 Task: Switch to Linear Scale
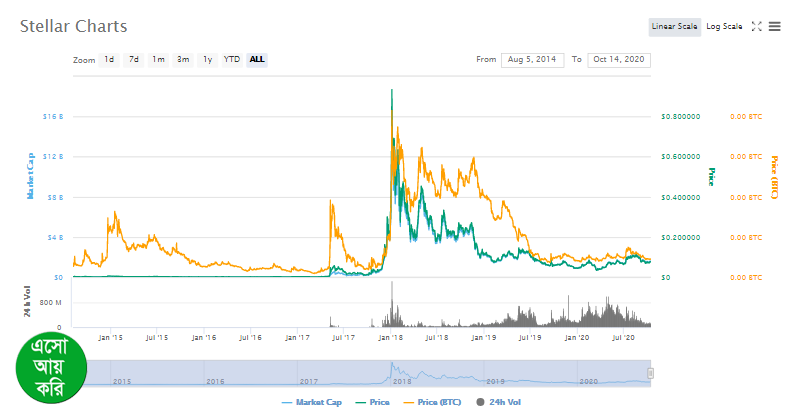tap(674, 26)
